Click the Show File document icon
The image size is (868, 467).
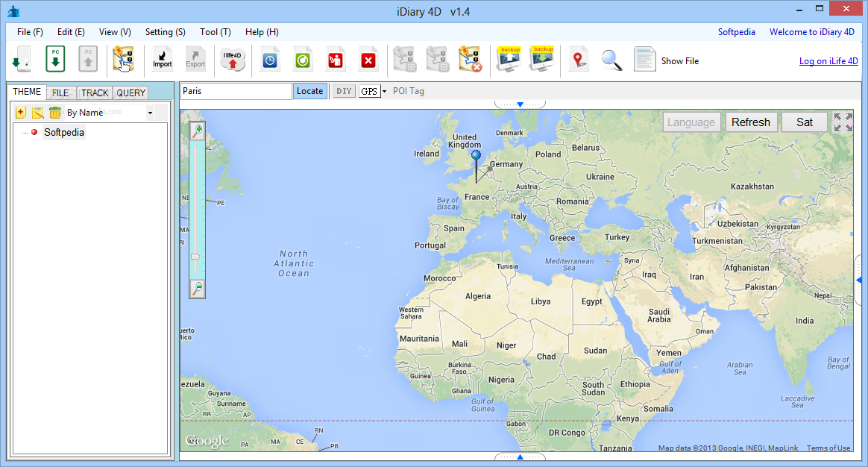click(x=644, y=59)
